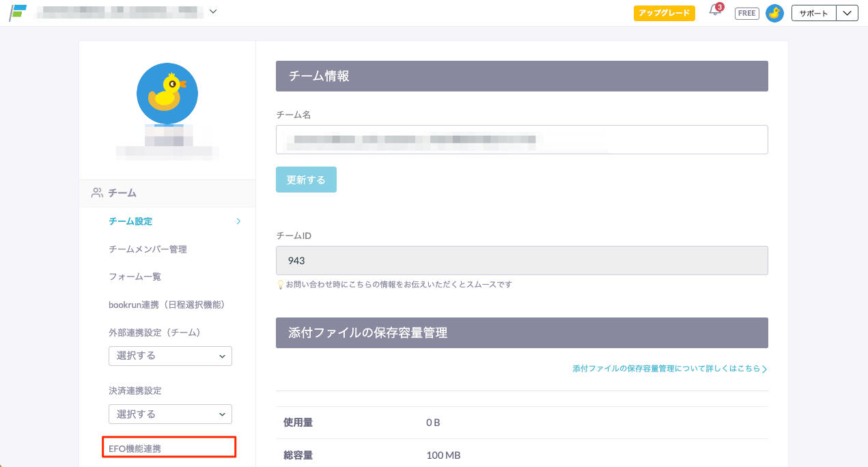Click the FREE plan badge
This screenshot has height=467, width=868.
(x=746, y=13)
